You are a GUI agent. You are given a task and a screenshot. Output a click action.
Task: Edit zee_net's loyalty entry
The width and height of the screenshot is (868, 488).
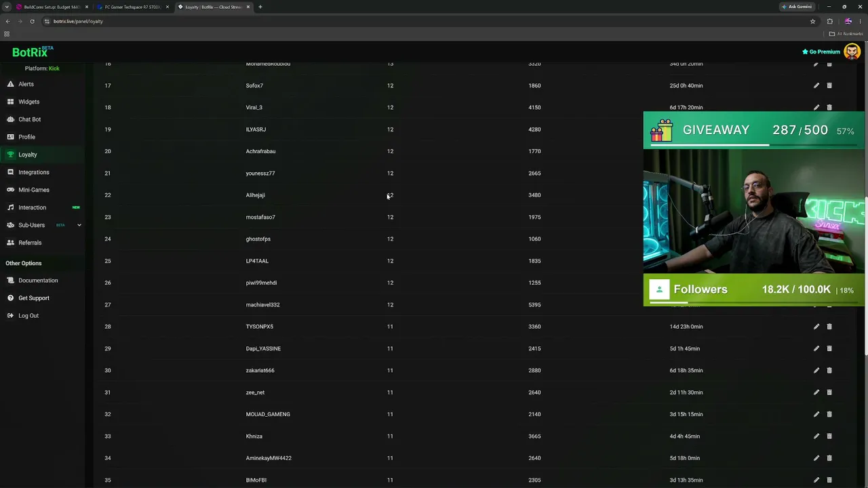(816, 392)
